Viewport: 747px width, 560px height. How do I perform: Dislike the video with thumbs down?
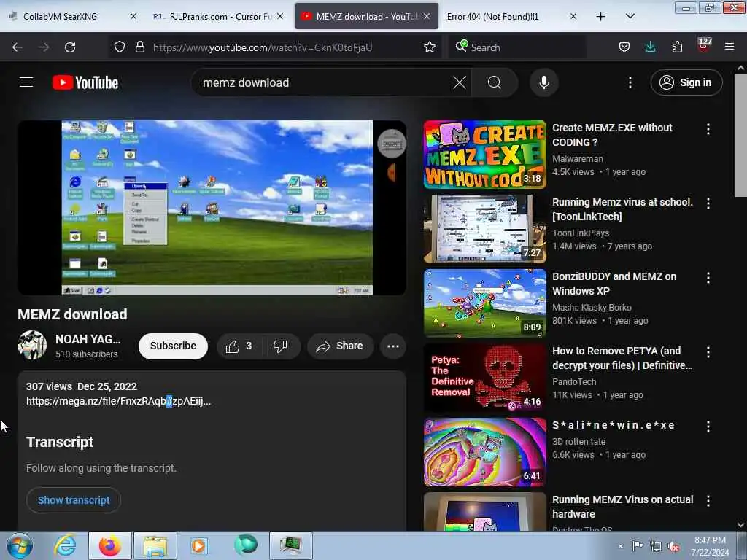pyautogui.click(x=281, y=346)
